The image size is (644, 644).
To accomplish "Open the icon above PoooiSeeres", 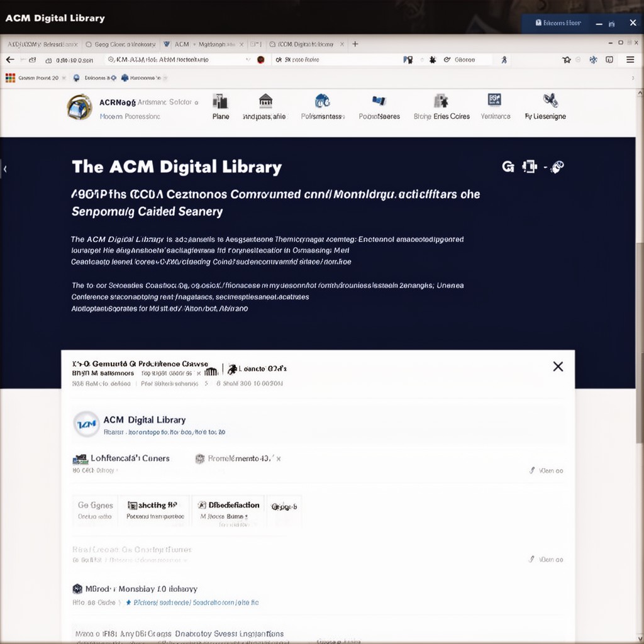I will coord(379,101).
